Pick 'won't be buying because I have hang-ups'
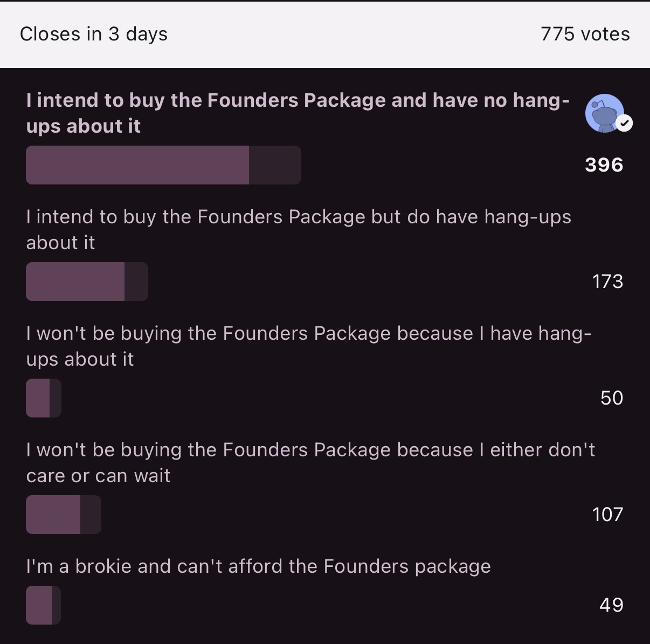The height and width of the screenshot is (644, 650). (309, 346)
